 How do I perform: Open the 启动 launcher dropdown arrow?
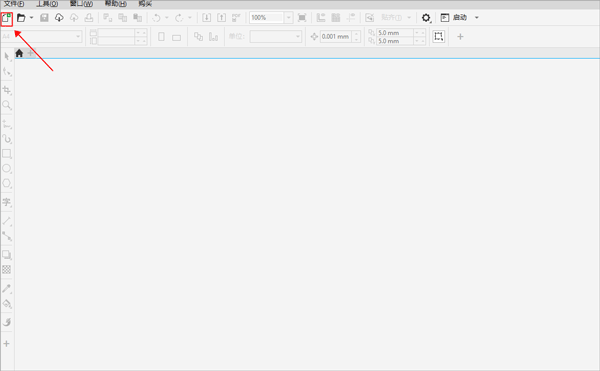476,18
